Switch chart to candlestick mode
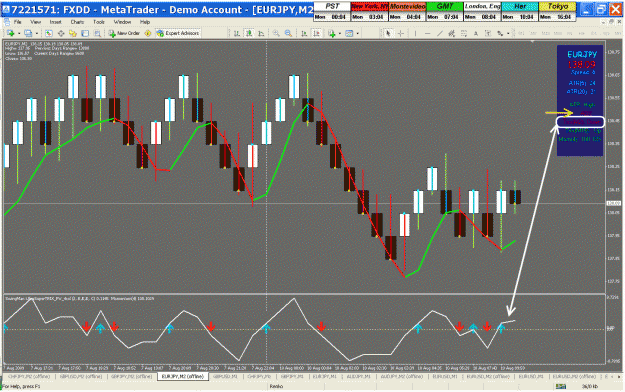Image resolution: width=625 pixels, height=392 pixels. 249,33
